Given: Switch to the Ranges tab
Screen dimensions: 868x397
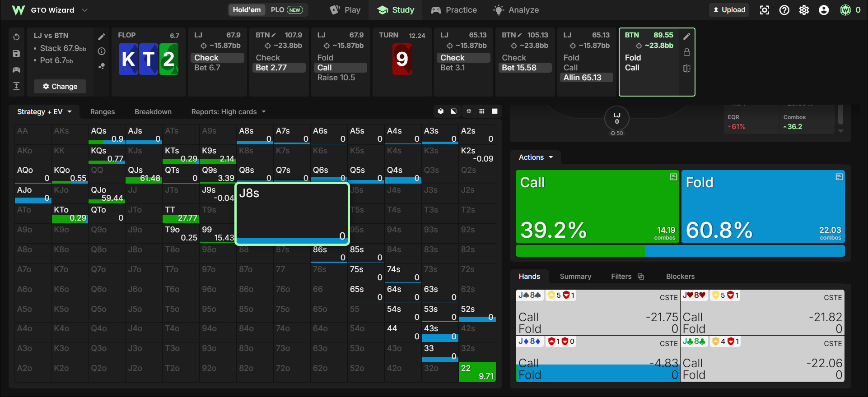Looking at the screenshot, I should 103,112.
